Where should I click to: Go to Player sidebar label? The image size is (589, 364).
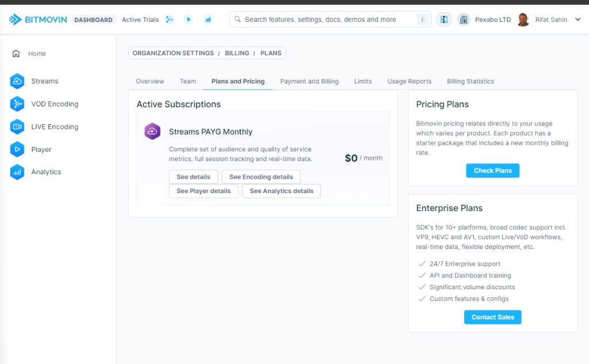[x=41, y=150]
